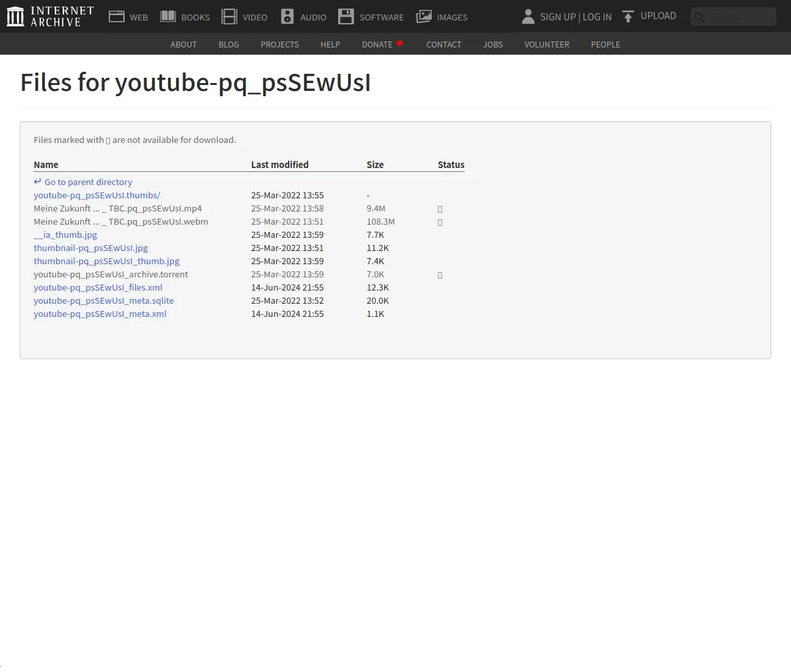Viewport: 791px width, 672px height.
Task: Open thumbnail-pq_psSEwUsI.jpg
Action: (x=91, y=248)
